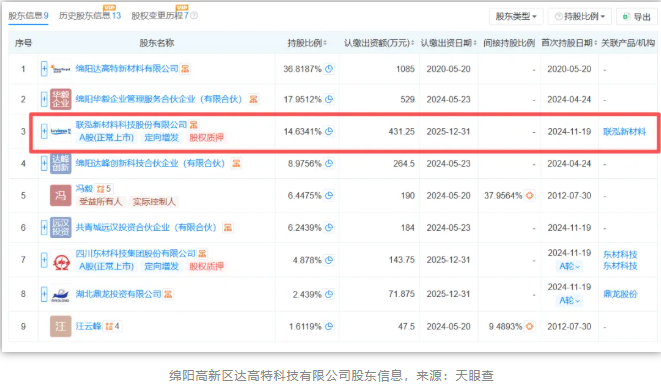Open shareholding history icon for 2.439%
This screenshot has width=661, height=386.
coord(329,294)
